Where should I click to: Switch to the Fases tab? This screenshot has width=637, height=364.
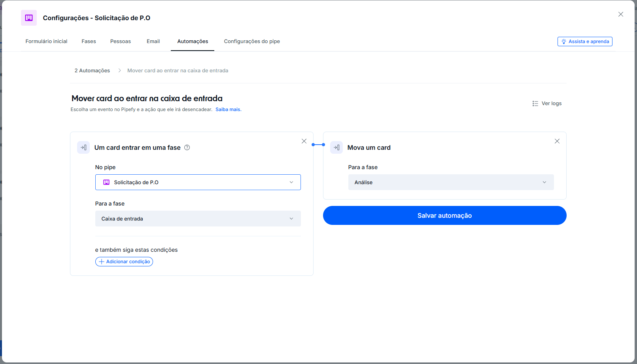[89, 41]
